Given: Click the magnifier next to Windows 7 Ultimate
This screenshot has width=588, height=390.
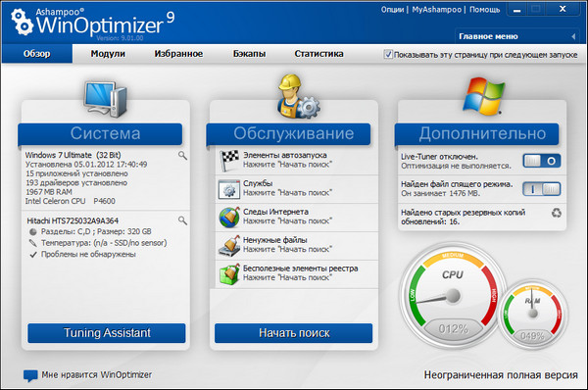Looking at the screenshot, I should 182,155.
